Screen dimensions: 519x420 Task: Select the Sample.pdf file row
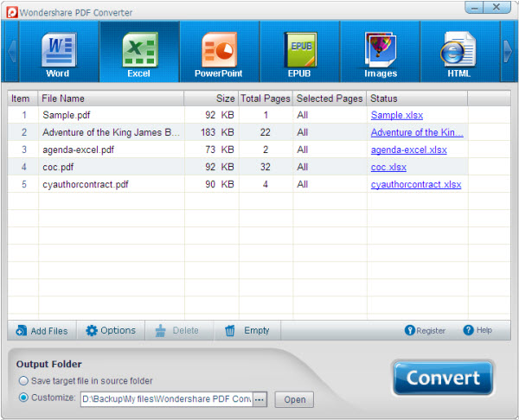tap(259, 115)
